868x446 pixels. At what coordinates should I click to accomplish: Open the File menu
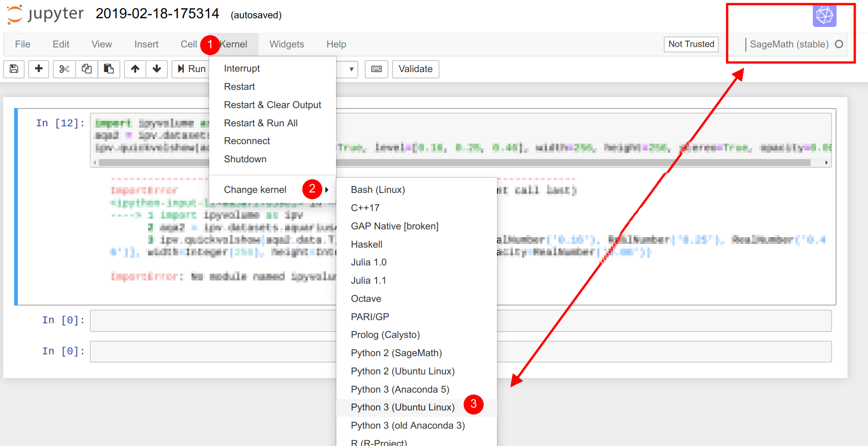click(x=22, y=44)
